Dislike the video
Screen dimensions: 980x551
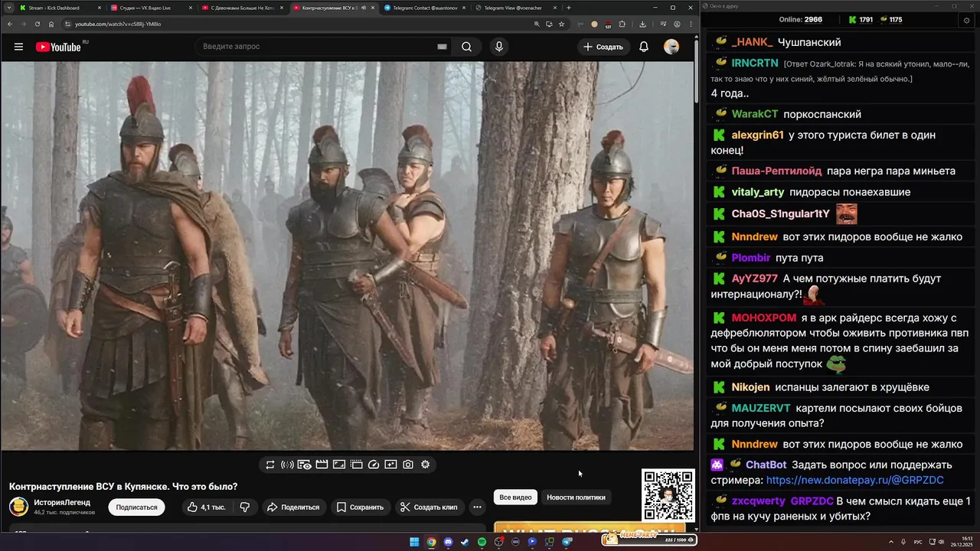click(245, 507)
